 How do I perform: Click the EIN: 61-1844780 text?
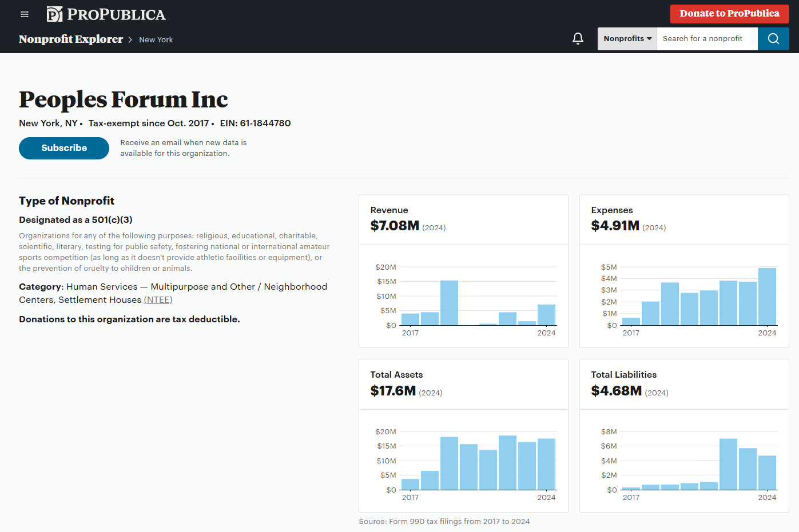[255, 123]
